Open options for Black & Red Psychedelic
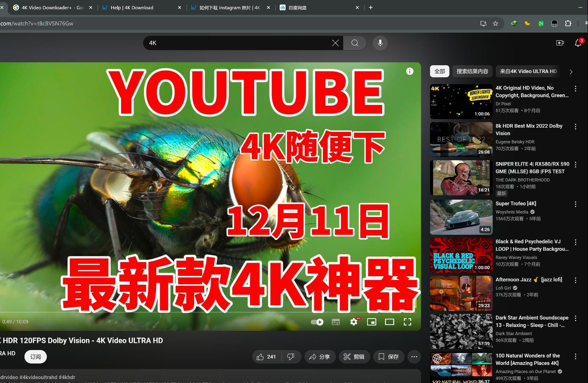The height and width of the screenshot is (383, 588). tap(576, 242)
